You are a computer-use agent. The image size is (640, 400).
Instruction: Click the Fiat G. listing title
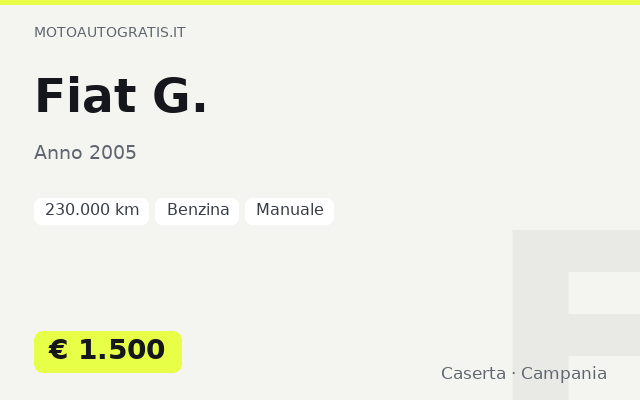[x=121, y=96]
